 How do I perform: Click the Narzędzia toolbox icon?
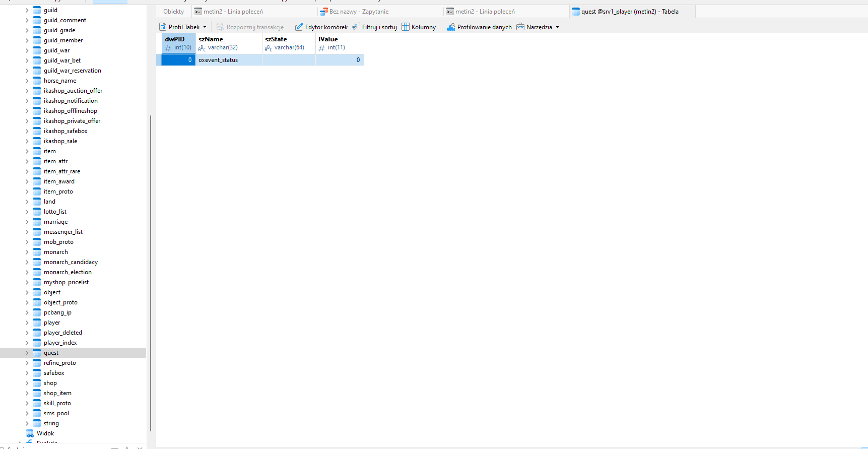(520, 27)
